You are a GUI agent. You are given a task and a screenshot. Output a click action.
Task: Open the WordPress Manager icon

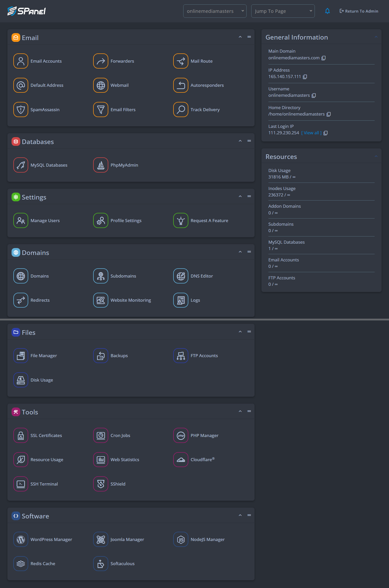coord(21,539)
